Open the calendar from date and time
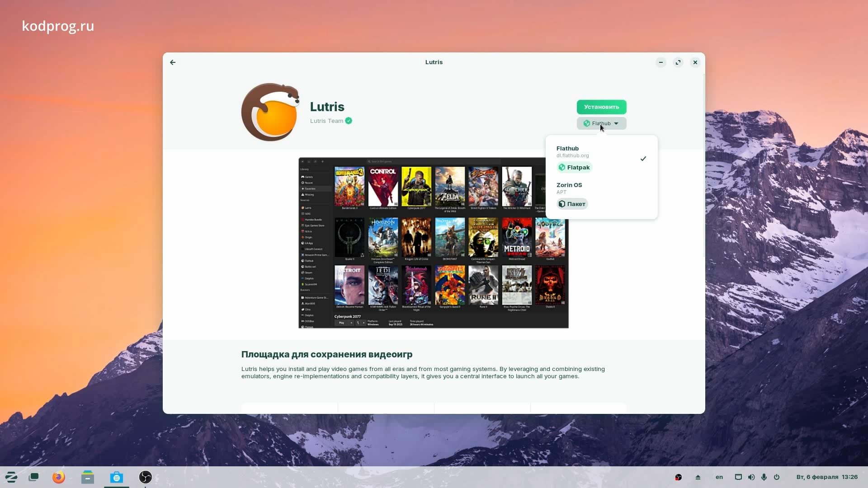Image resolution: width=868 pixels, height=488 pixels. [827, 477]
